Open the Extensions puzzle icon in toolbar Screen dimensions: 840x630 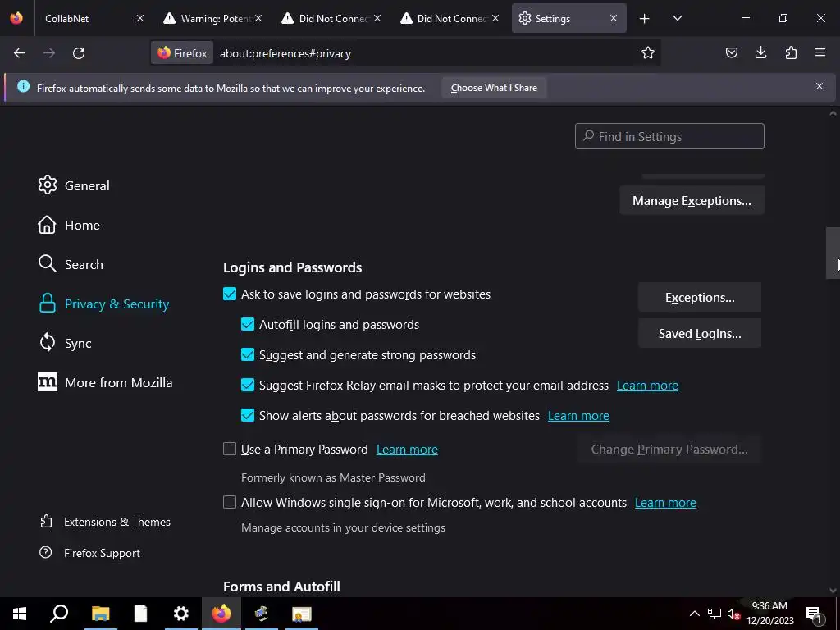(x=791, y=52)
